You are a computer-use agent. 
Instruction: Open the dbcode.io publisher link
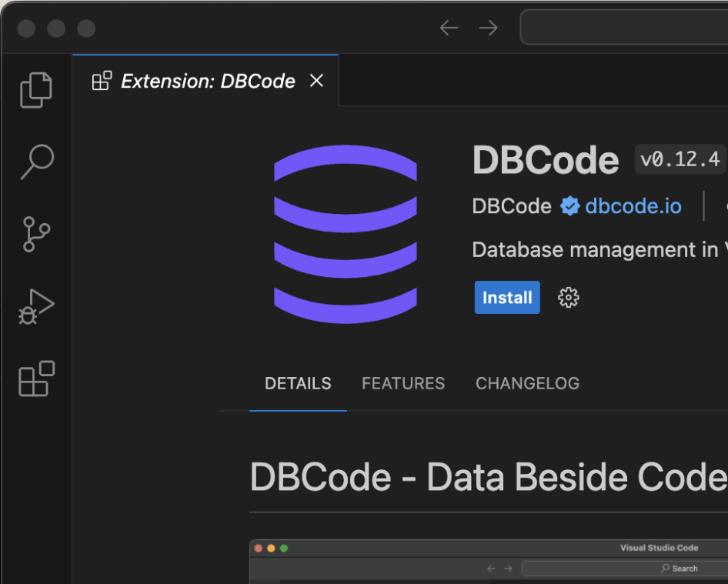[x=633, y=206]
